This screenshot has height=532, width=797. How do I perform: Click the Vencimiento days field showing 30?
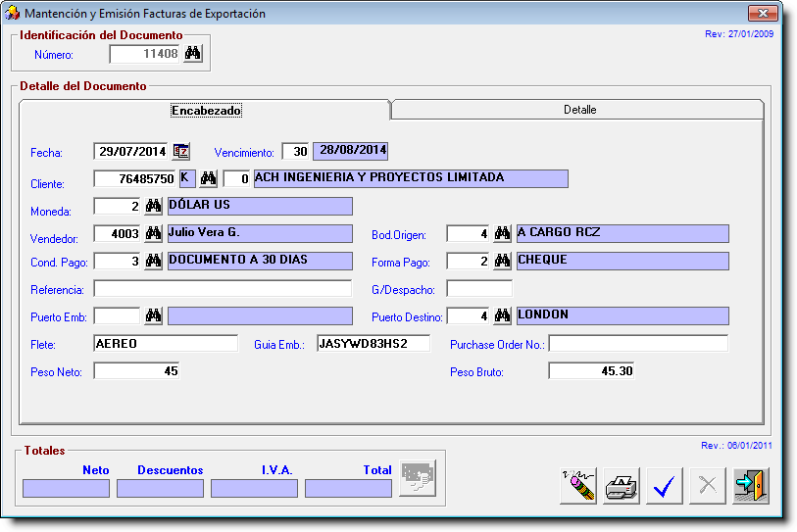[x=296, y=152]
